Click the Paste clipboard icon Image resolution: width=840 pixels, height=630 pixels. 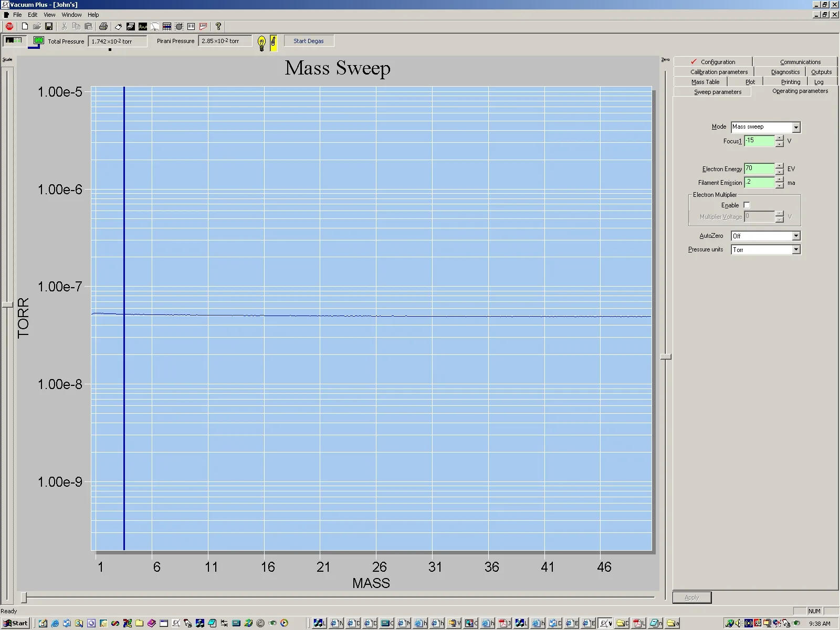coord(88,26)
